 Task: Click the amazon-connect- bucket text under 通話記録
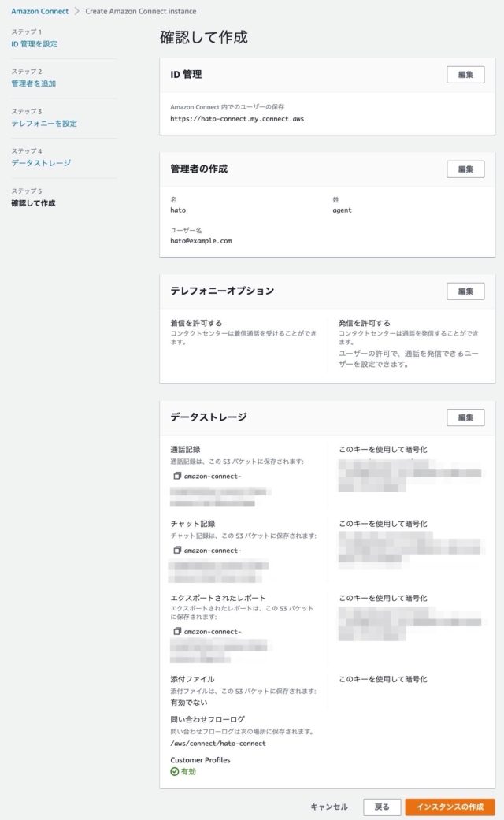213,476
